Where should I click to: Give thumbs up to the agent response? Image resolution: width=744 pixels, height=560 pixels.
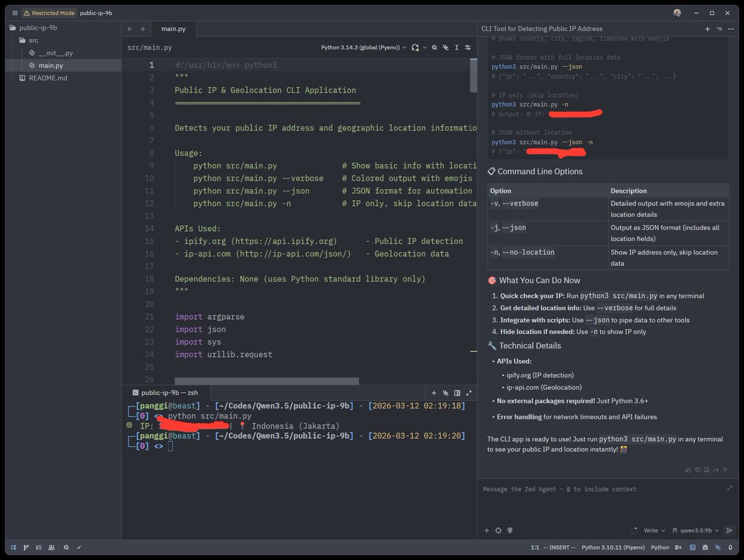[x=688, y=470]
